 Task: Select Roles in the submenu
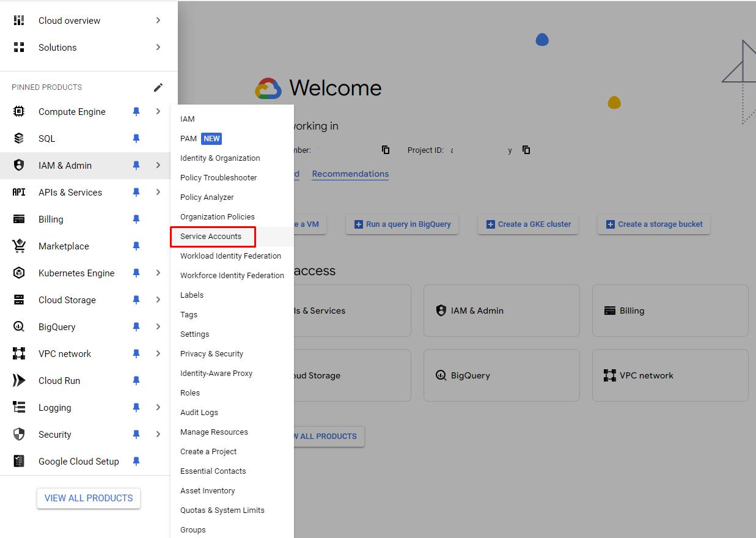232,393
